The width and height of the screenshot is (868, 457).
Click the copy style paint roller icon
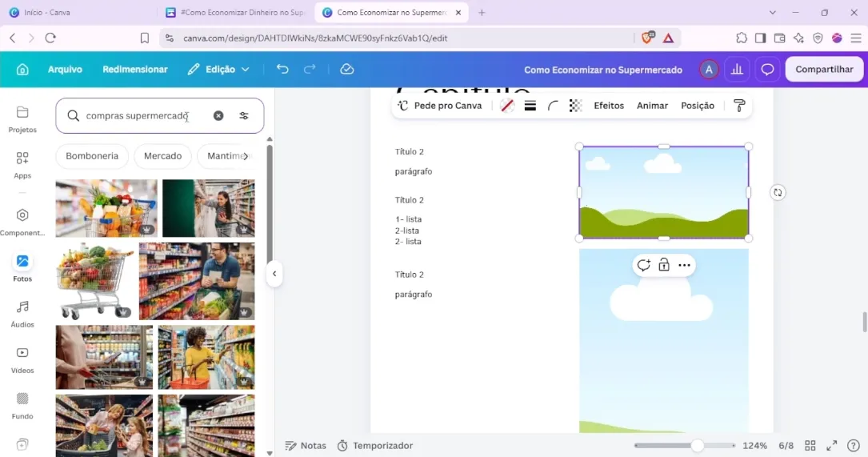pos(739,106)
